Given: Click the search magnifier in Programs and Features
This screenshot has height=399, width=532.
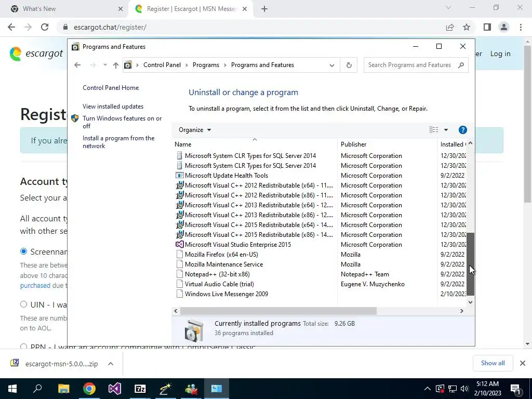Looking at the screenshot, I should pyautogui.click(x=460, y=65).
